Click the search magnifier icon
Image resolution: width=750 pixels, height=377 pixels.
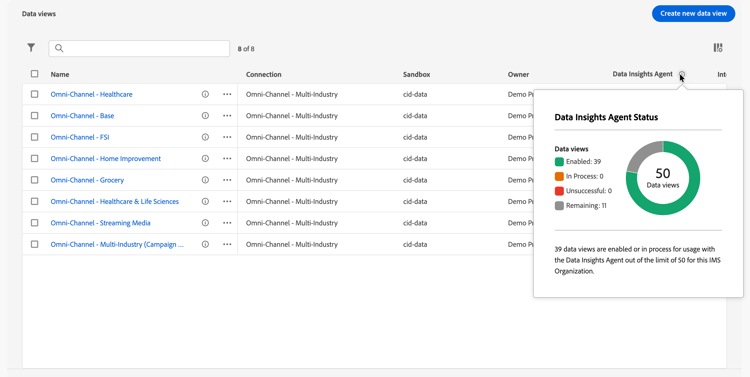click(x=59, y=48)
